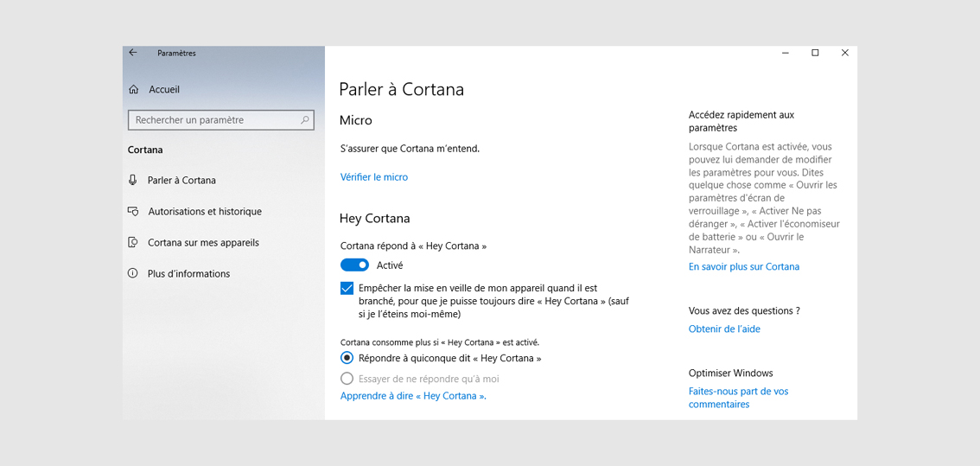The width and height of the screenshot is (980, 466).
Task: Open Autorisations et historique section
Action: (x=204, y=212)
